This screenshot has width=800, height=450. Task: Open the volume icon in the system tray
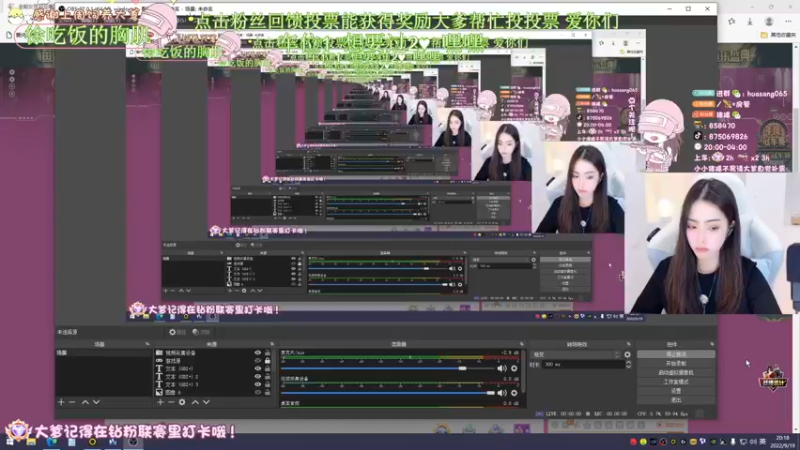753,442
